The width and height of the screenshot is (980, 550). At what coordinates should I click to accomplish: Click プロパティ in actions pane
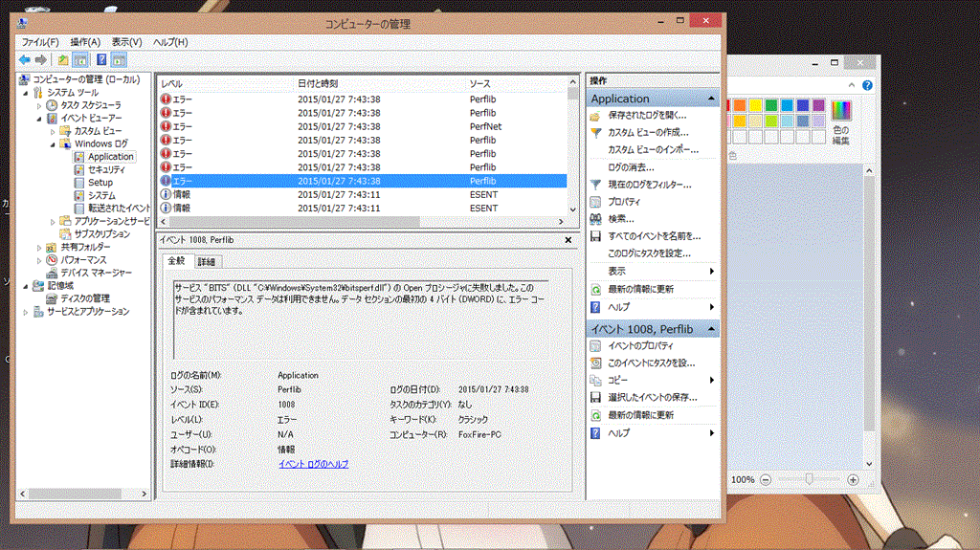(x=624, y=202)
